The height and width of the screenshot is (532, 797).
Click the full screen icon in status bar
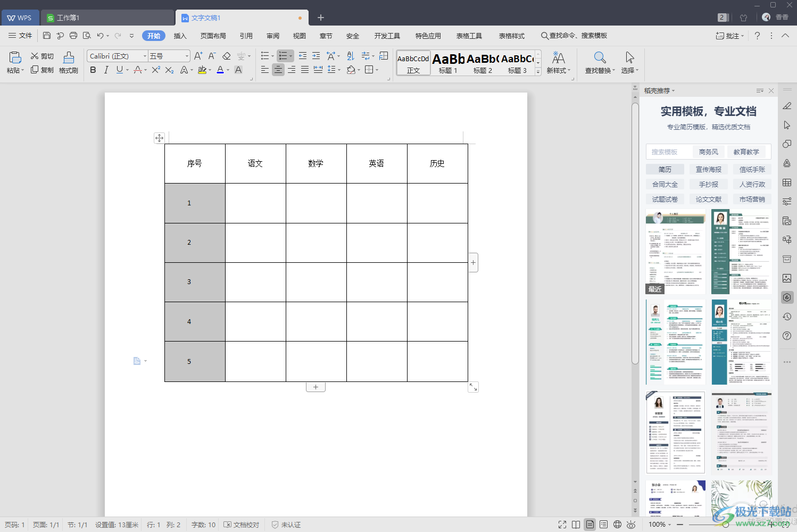[x=562, y=525]
